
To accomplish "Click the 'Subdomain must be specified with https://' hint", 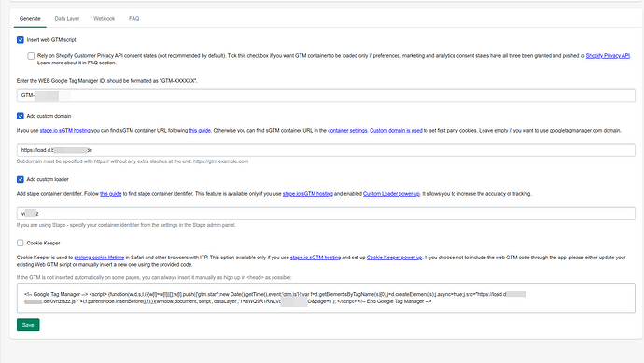I will click(x=133, y=161).
